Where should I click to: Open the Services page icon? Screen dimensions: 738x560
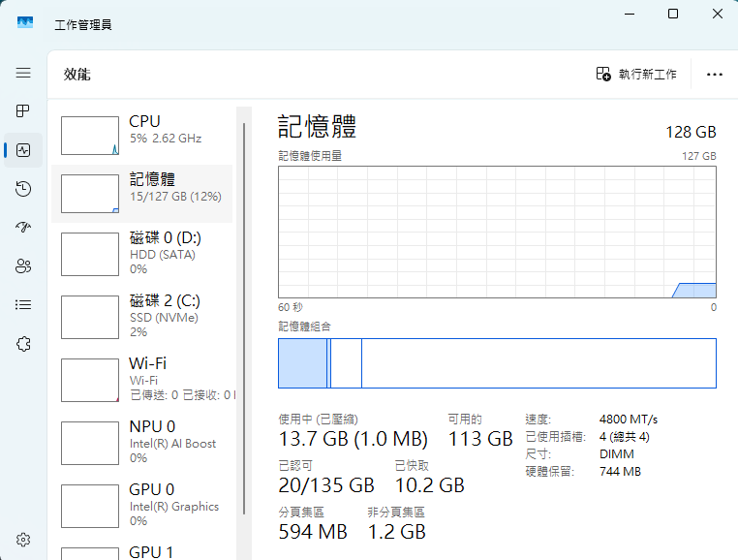[23, 344]
